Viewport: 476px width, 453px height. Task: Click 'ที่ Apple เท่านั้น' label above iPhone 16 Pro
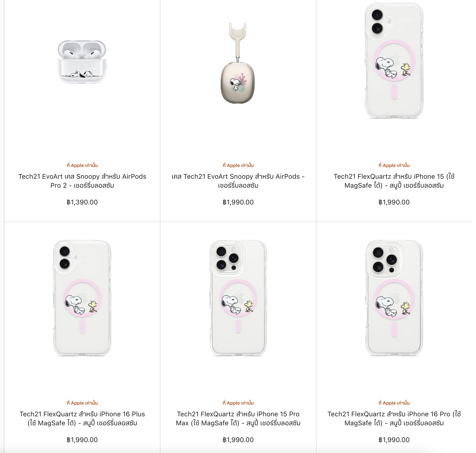coord(394,403)
